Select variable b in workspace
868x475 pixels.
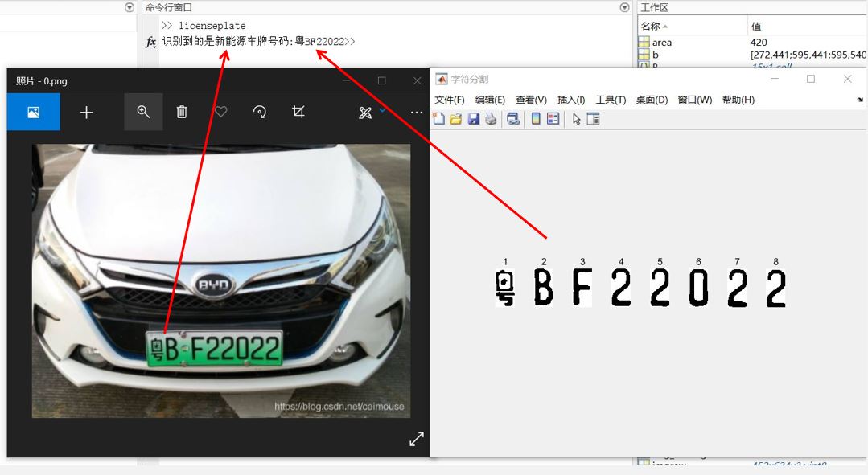(x=656, y=55)
